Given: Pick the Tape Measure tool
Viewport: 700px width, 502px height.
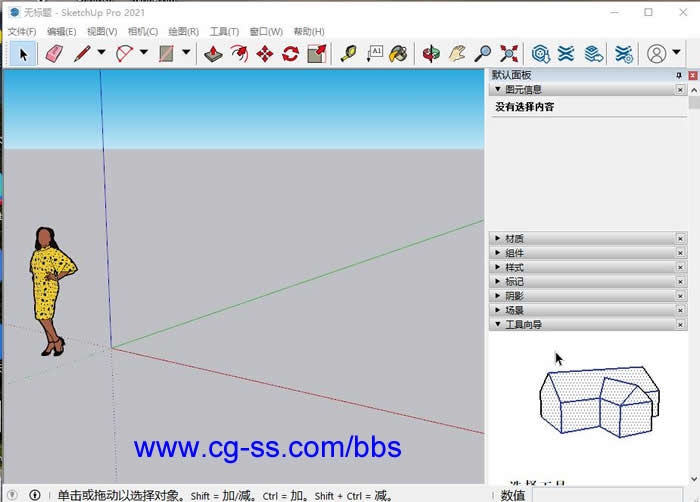Looking at the screenshot, I should [x=348, y=53].
